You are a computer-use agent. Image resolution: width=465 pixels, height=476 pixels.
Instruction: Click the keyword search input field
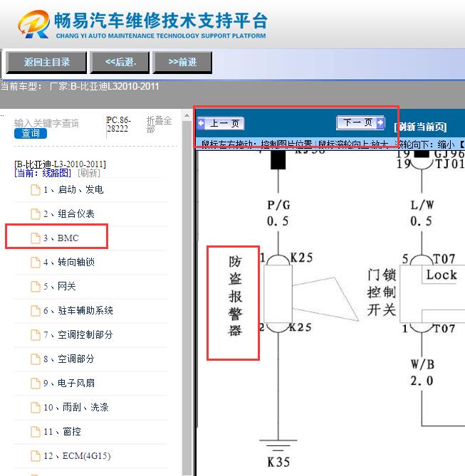(46, 123)
